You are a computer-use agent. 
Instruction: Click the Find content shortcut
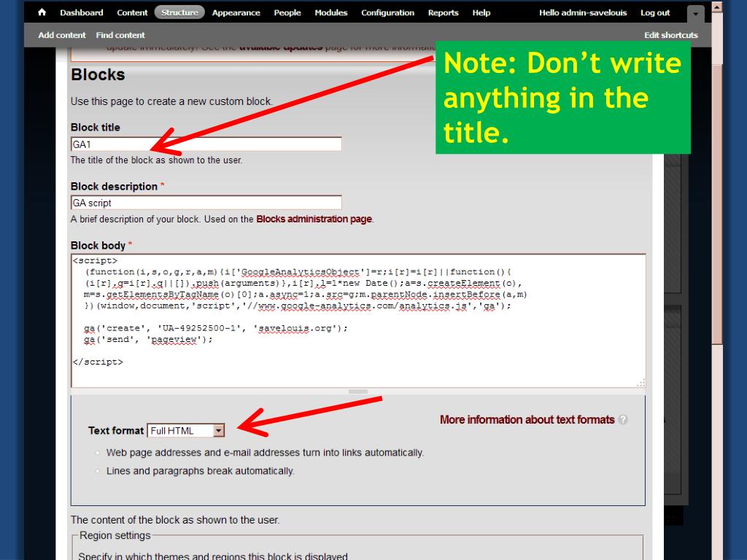[x=120, y=35]
